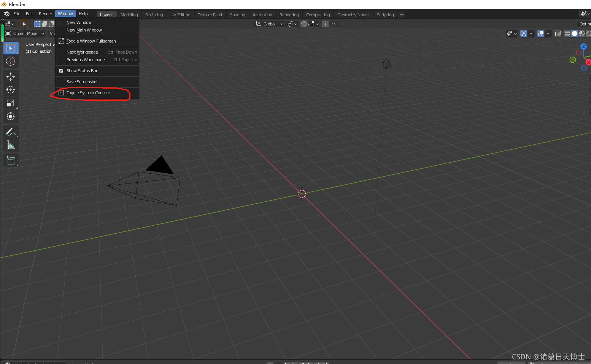
Task: Select the Annotate pencil tool
Action: coord(11,132)
